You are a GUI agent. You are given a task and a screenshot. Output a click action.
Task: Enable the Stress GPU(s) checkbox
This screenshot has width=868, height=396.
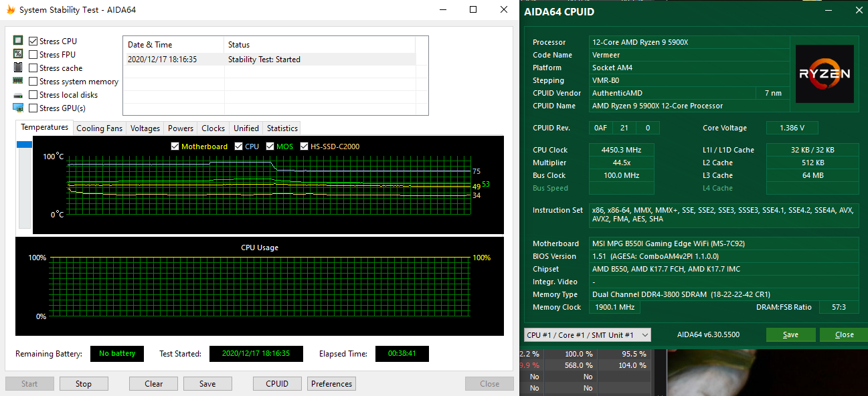33,108
